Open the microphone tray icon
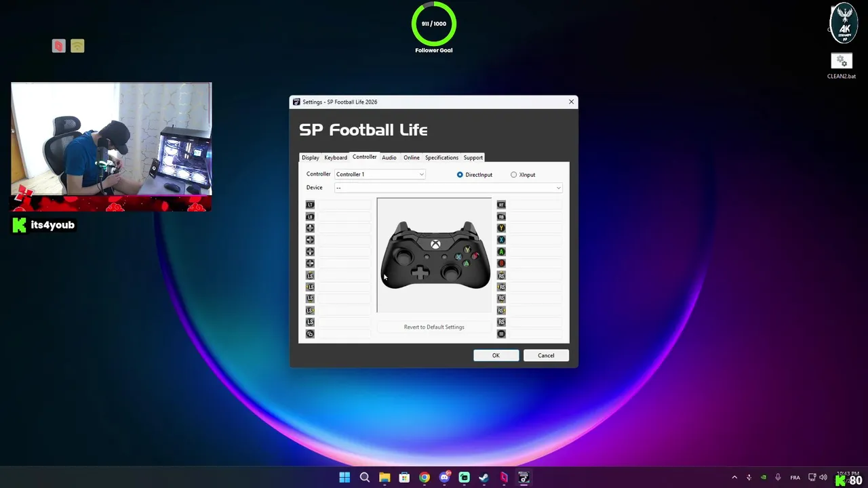868x488 pixels. (778, 477)
